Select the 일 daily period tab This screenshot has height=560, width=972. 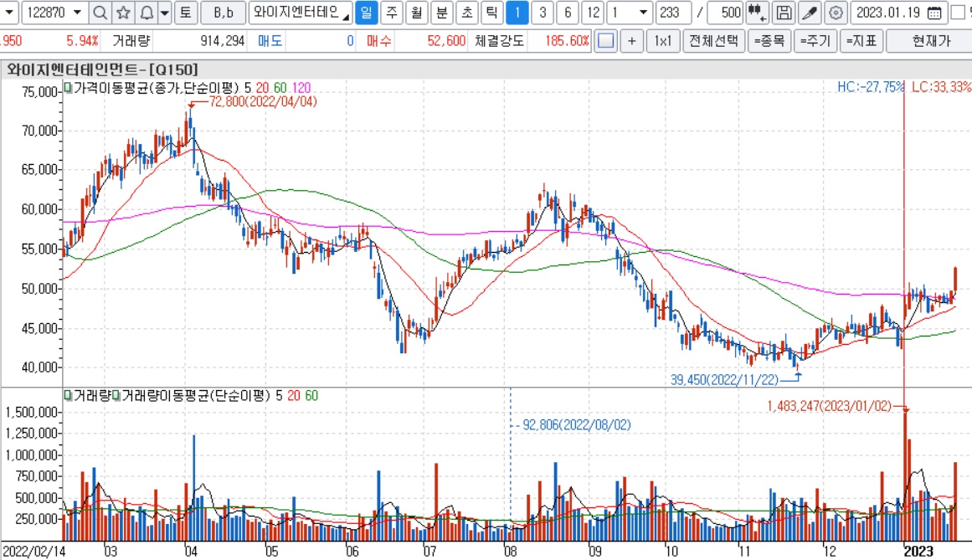point(367,13)
